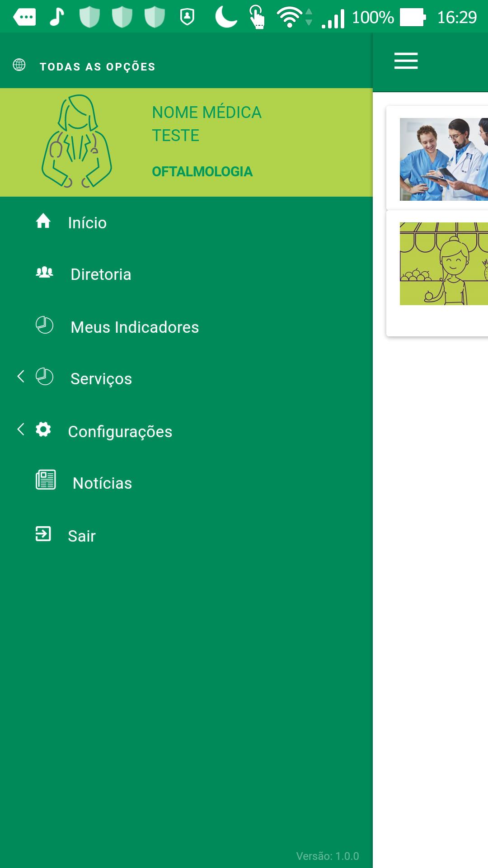Open Notícias in the side menu
The width and height of the screenshot is (488, 868).
[x=186, y=483]
